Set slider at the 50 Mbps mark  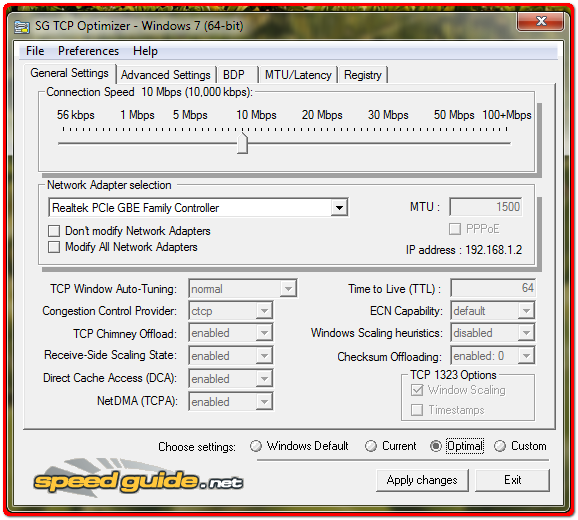pos(454,143)
